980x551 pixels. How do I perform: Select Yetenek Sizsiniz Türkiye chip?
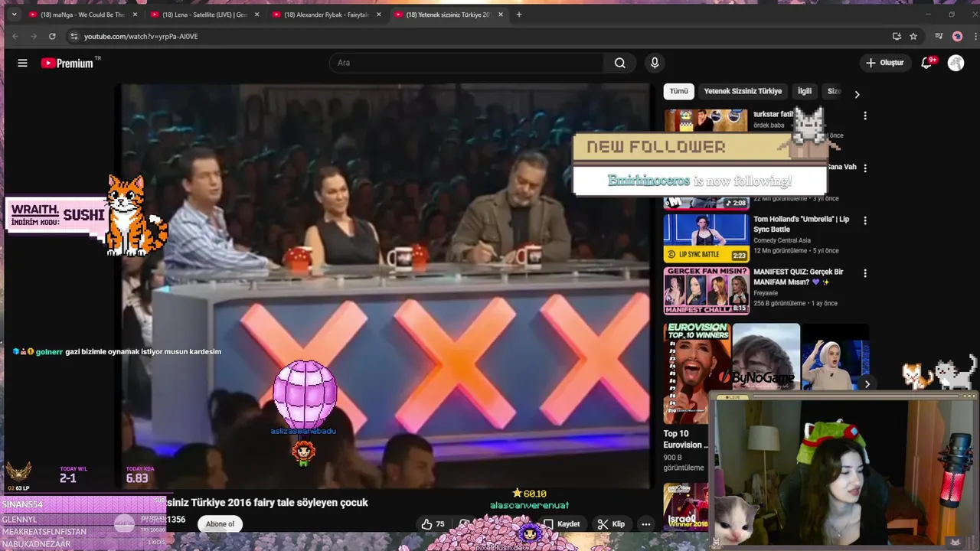743,91
